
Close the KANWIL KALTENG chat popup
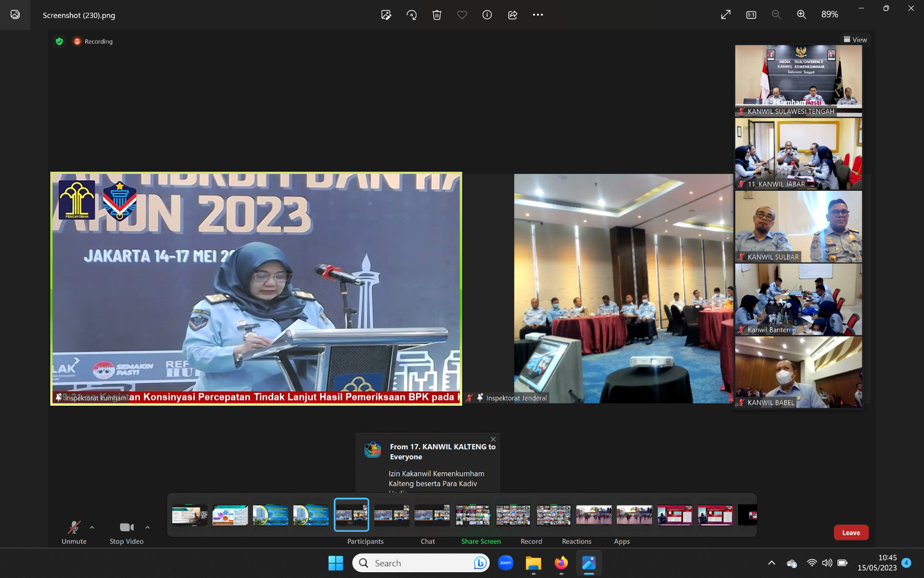click(493, 439)
